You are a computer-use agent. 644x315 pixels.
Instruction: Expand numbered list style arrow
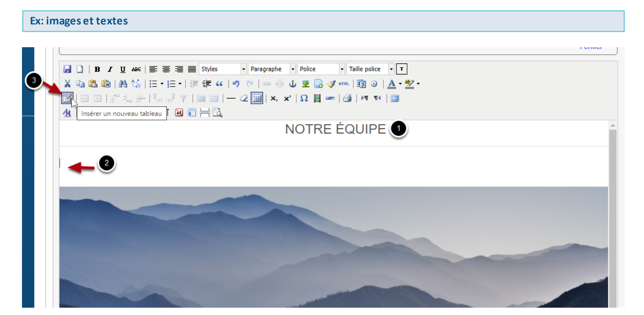[180, 84]
